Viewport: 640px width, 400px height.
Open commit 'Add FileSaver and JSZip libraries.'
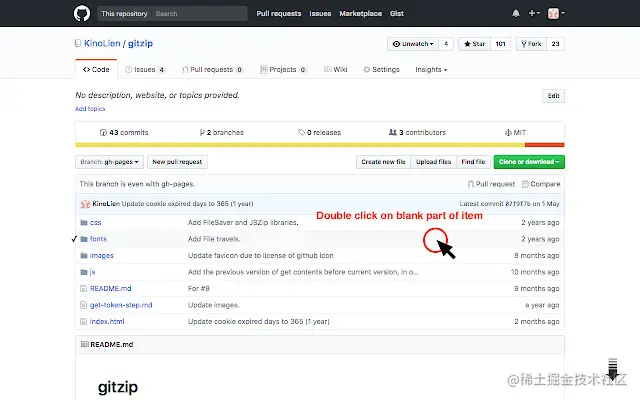243,222
